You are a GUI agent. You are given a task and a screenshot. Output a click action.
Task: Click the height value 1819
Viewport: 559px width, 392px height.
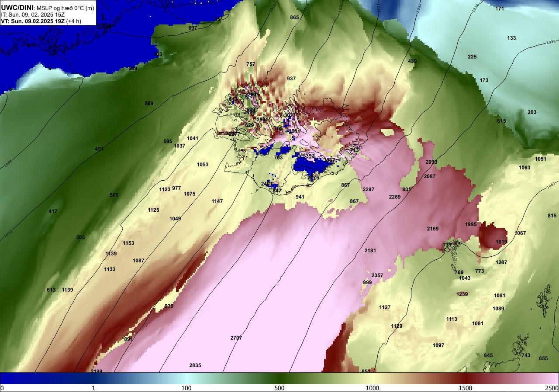pos(501,242)
